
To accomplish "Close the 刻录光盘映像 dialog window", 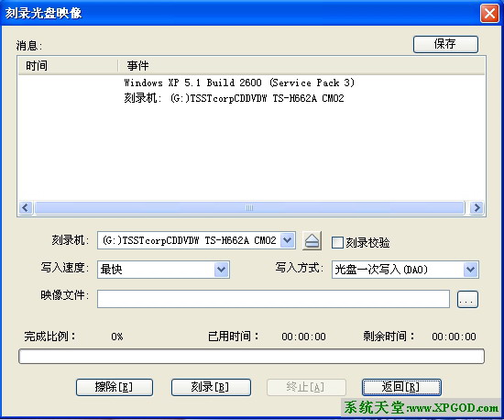I will click(489, 14).
